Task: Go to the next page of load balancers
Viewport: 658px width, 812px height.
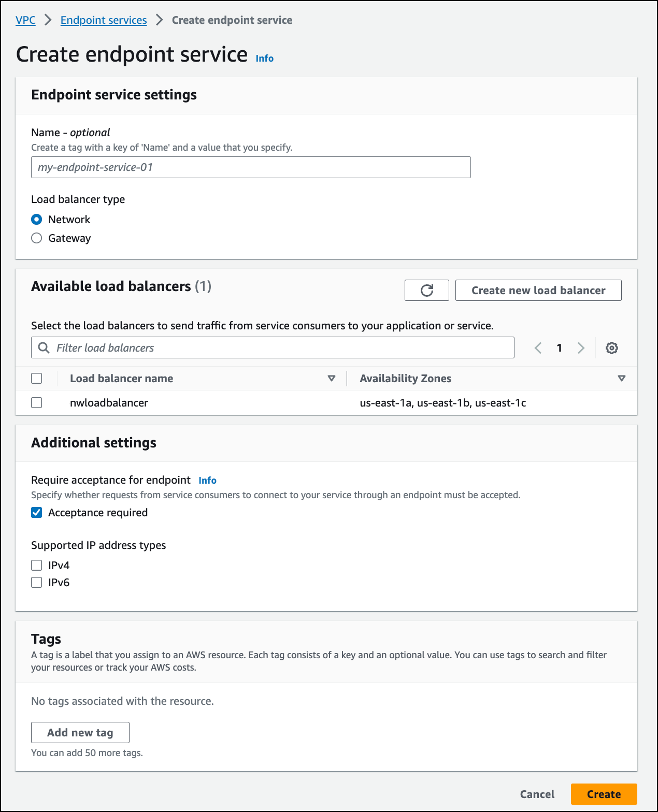Action: click(x=581, y=347)
